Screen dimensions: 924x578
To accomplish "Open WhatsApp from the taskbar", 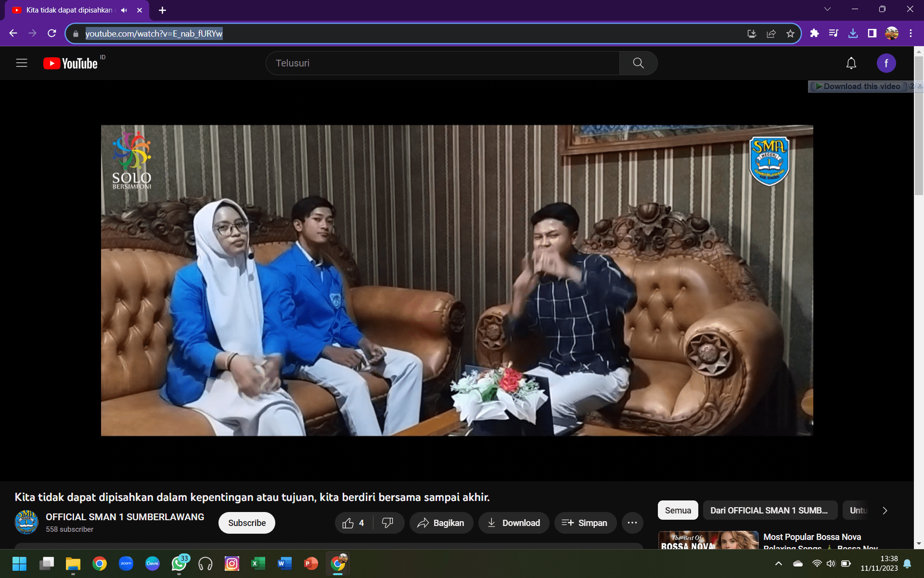I will click(179, 564).
